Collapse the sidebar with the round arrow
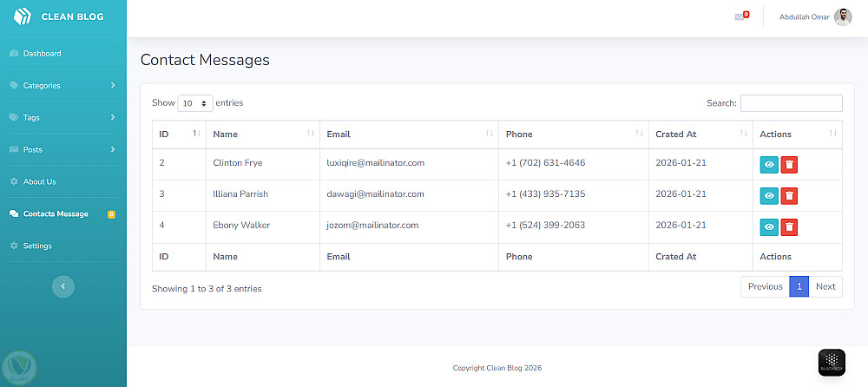 pos(63,286)
